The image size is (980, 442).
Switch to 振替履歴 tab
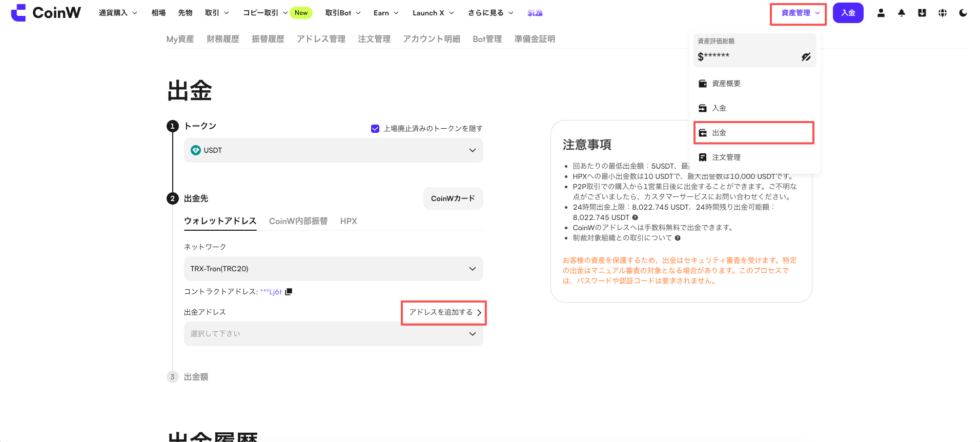click(268, 39)
